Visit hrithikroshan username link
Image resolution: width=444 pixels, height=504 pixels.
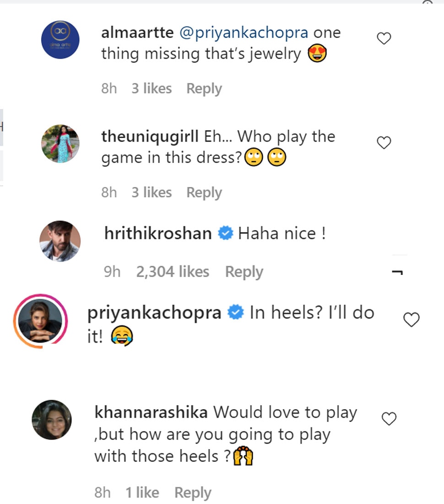pos(158,234)
